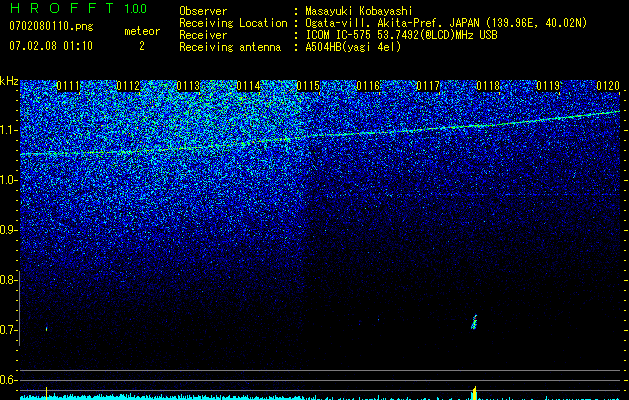Click the kHz axis unit label
Screen dimensions: 629x400
pos(9,81)
